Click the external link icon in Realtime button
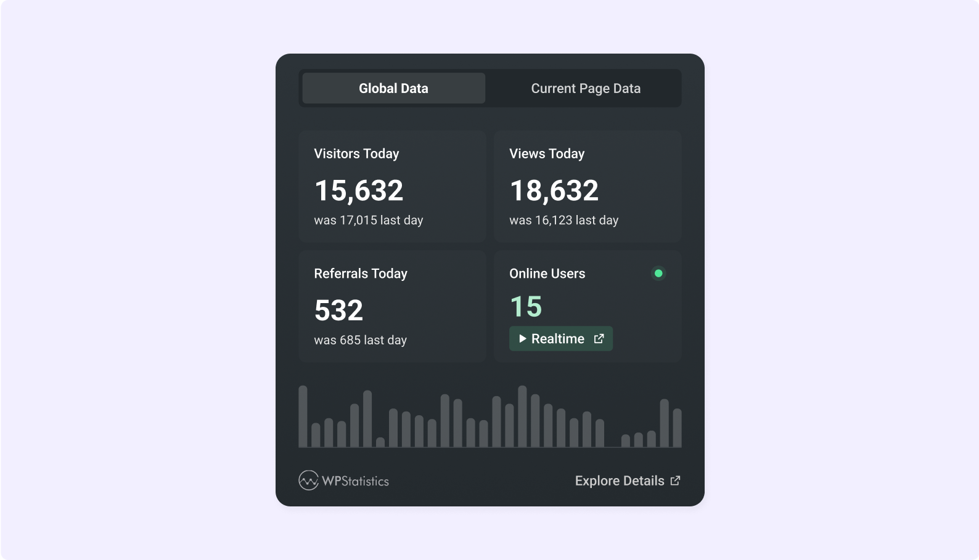The width and height of the screenshot is (979, 560). (x=599, y=339)
